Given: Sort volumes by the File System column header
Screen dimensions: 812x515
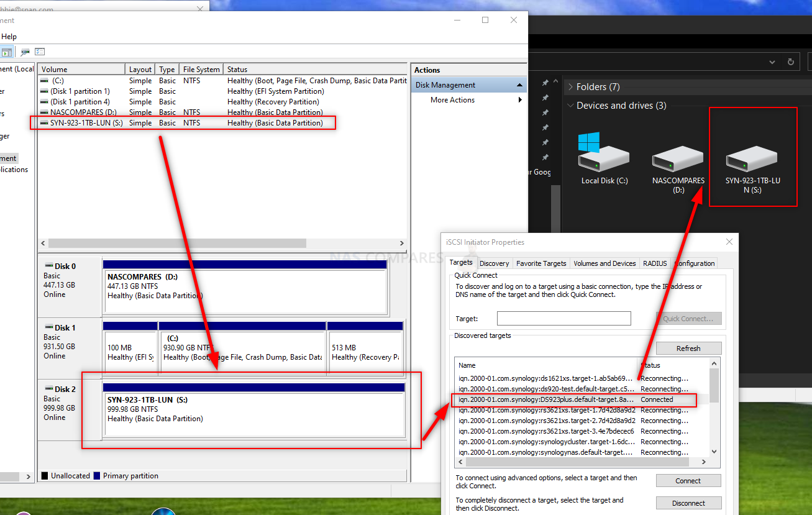Looking at the screenshot, I should 201,70.
